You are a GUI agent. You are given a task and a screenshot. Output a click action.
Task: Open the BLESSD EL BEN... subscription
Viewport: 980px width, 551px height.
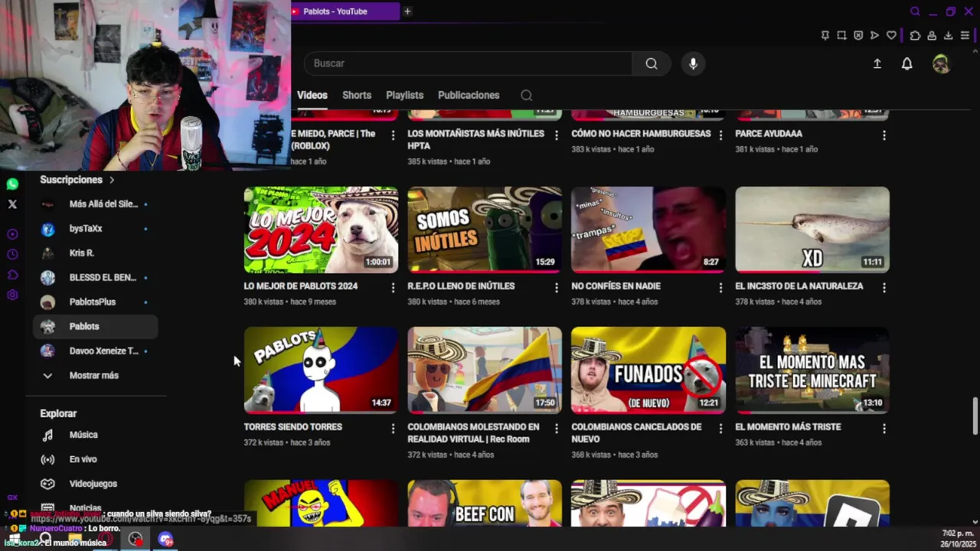point(96,278)
